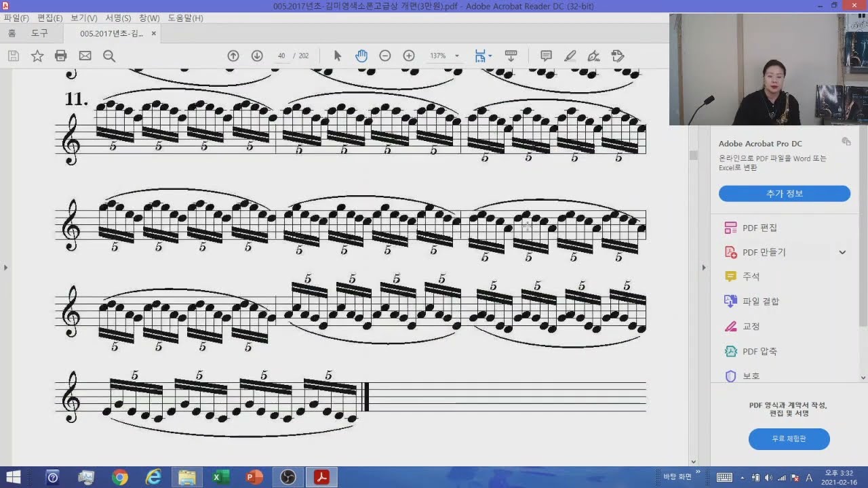Open the 창(W) menu
This screenshot has width=868, height=488.
click(x=149, y=18)
